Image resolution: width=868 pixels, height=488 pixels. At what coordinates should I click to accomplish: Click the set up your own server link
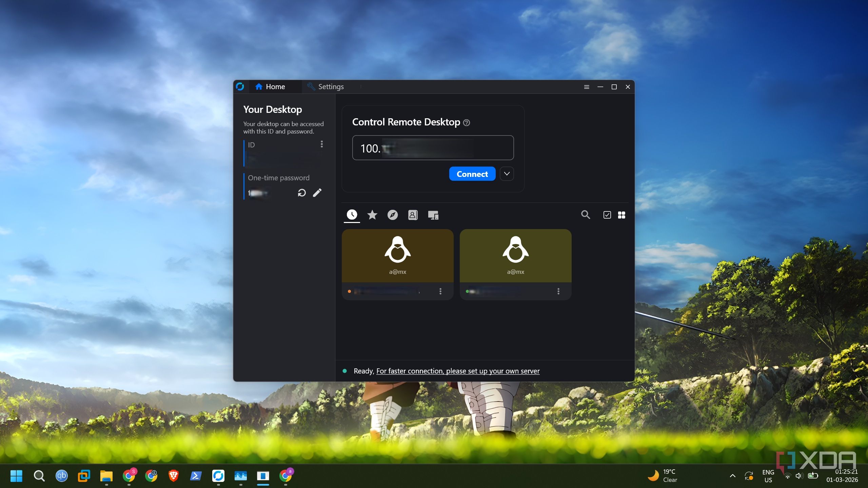(458, 371)
